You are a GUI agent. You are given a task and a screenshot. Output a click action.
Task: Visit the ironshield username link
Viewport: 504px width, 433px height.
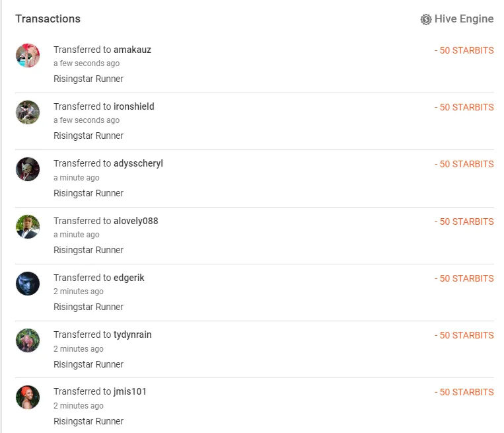point(133,106)
